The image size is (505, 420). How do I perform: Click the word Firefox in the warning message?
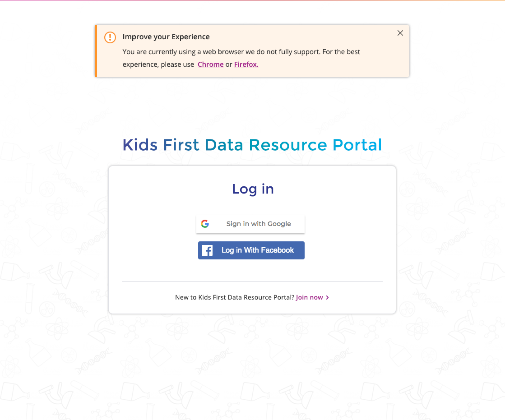(246, 65)
